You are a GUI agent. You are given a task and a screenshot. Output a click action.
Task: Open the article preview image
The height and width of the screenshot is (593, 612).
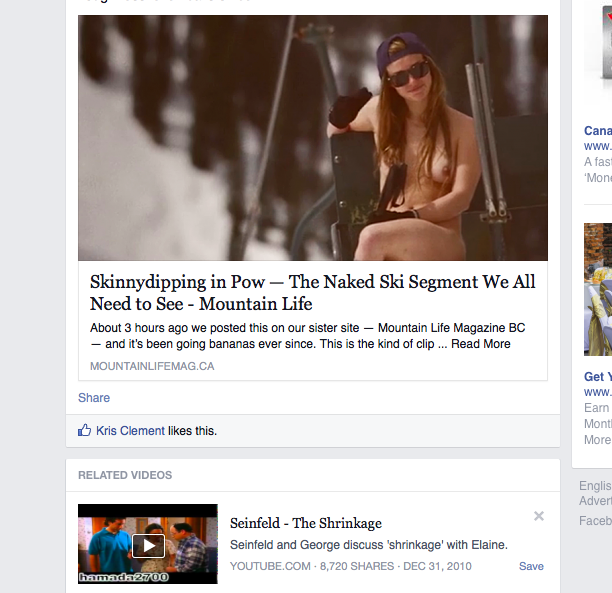[x=313, y=138]
